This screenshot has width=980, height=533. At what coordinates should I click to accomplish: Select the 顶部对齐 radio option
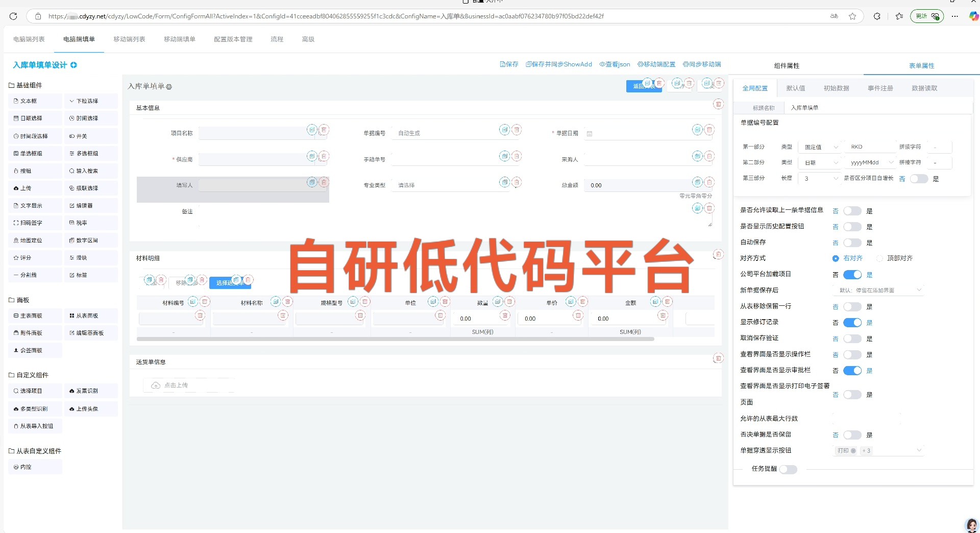[879, 258]
